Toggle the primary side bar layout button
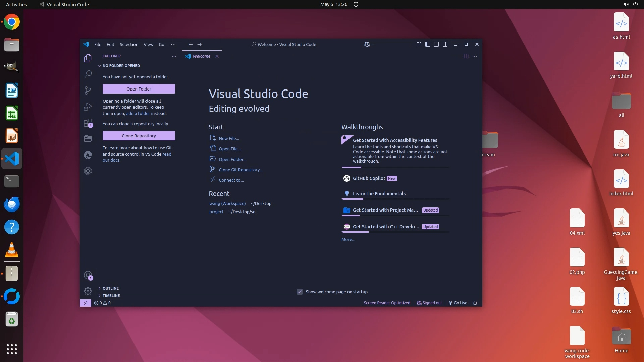 point(428,44)
